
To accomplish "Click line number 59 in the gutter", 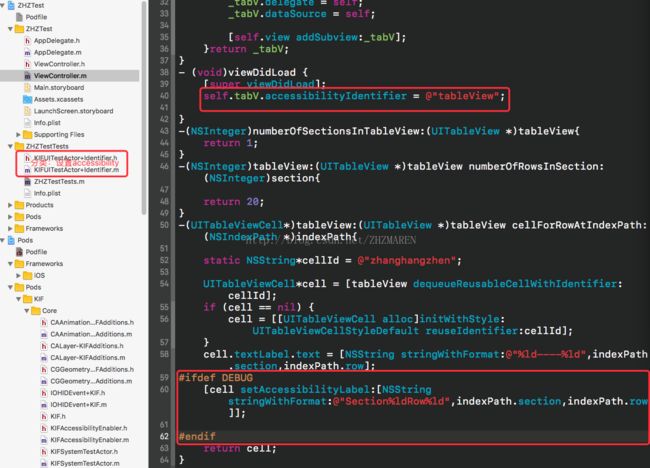I will (x=164, y=378).
